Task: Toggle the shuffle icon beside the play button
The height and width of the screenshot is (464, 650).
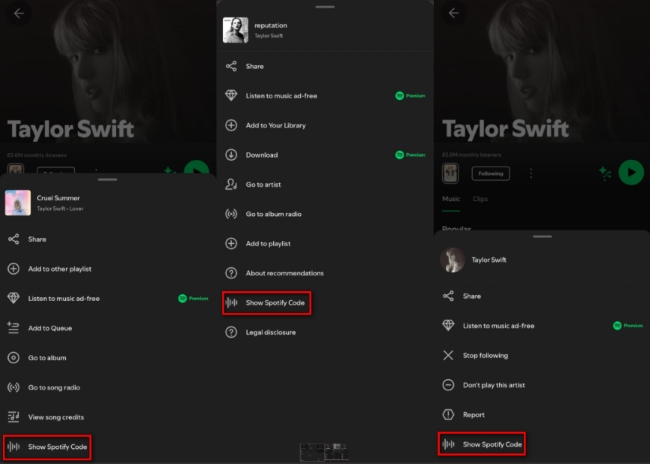Action: click(605, 173)
